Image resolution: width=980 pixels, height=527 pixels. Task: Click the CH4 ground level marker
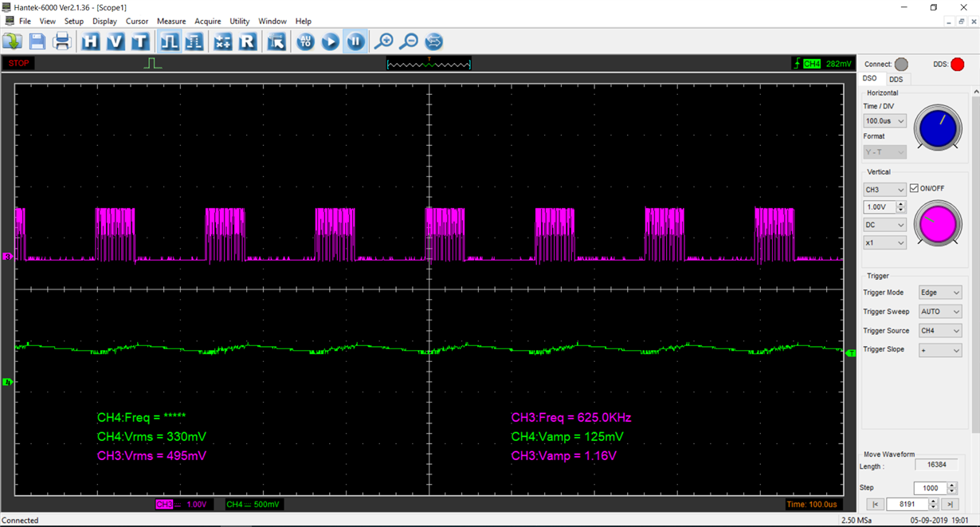coord(8,382)
